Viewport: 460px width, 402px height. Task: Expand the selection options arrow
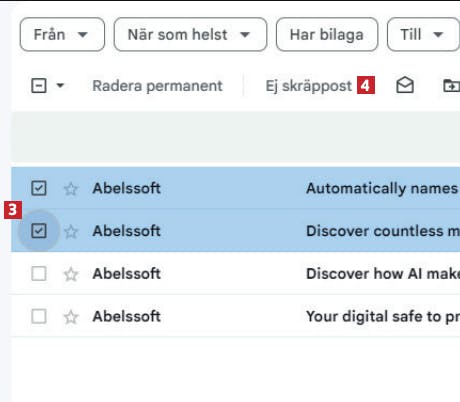pos(60,86)
